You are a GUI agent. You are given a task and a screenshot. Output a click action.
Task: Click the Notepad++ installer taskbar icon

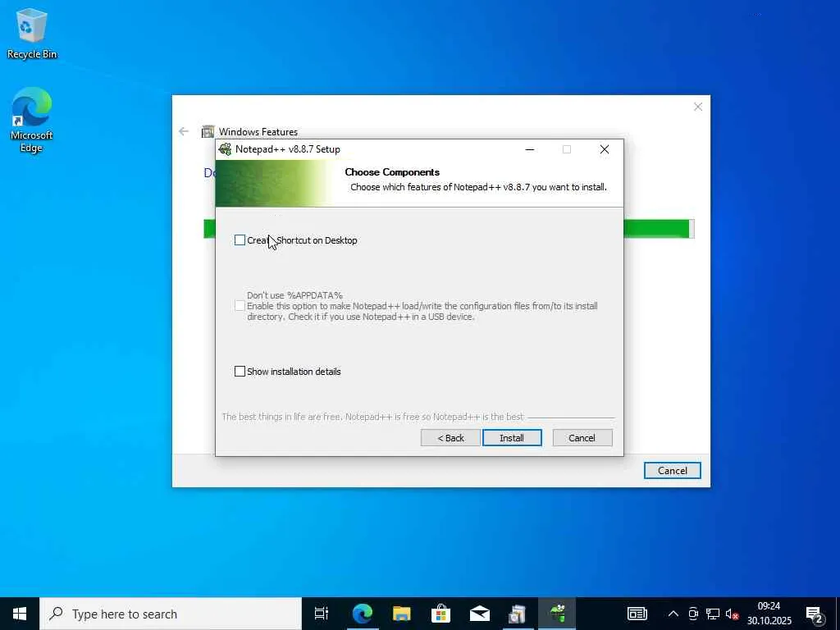coord(557,614)
